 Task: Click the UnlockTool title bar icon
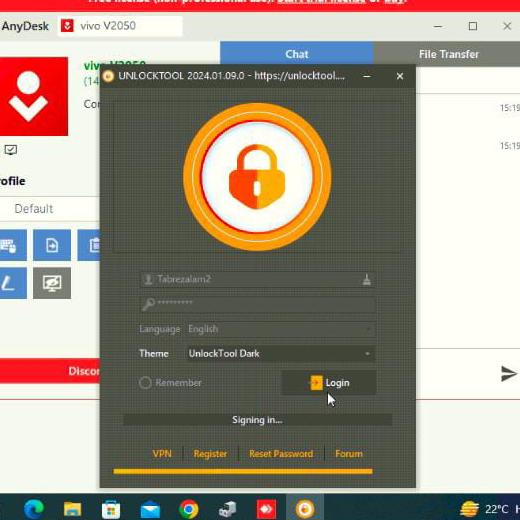tap(108, 76)
